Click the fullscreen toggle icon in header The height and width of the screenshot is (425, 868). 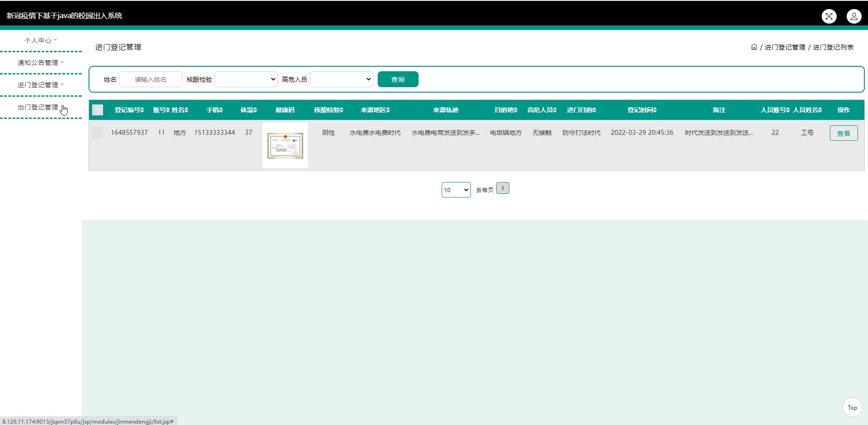829,16
